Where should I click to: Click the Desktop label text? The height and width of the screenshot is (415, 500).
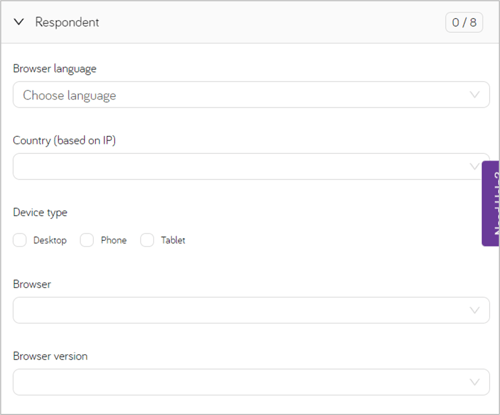pos(50,240)
